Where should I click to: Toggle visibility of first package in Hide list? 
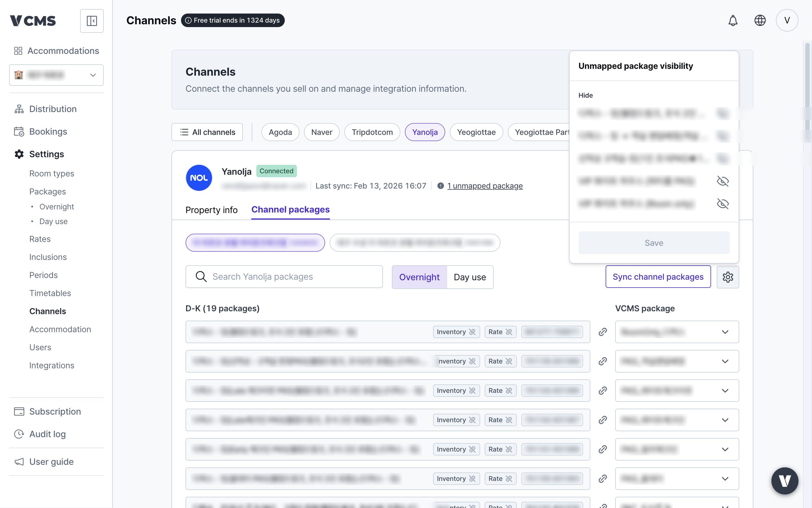[x=723, y=113]
